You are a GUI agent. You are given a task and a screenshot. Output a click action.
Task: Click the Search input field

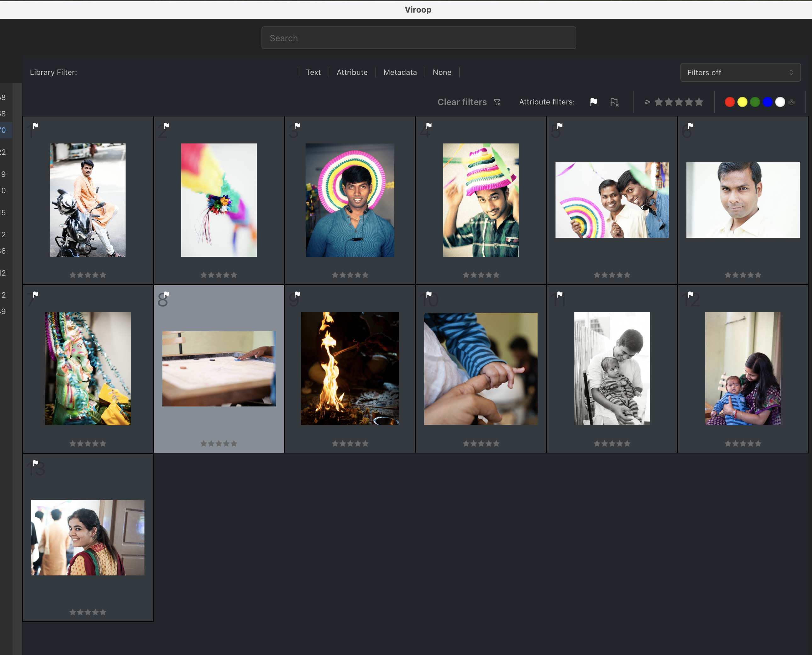click(418, 38)
